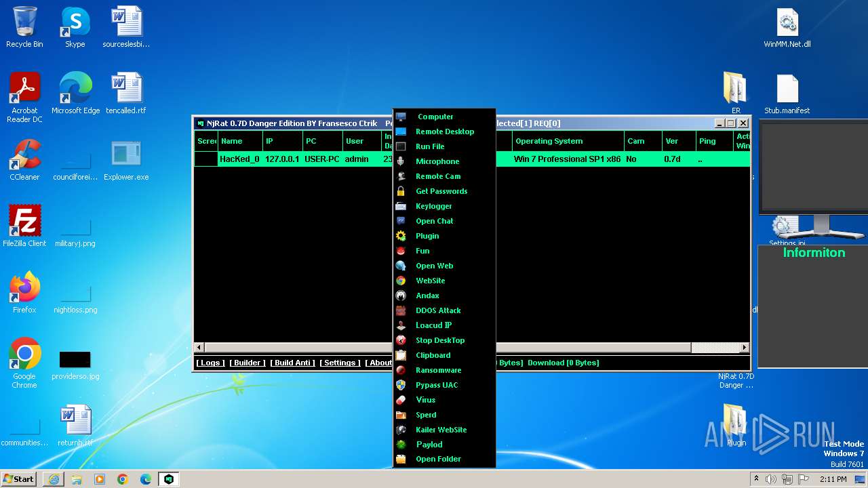
Task: Show hidden tray icons arrow
Action: [756, 479]
